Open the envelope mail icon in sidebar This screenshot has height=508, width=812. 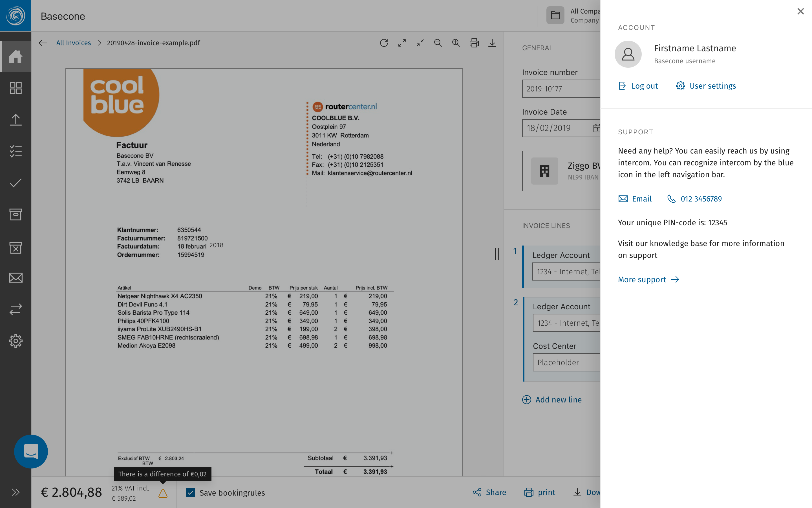(x=16, y=278)
